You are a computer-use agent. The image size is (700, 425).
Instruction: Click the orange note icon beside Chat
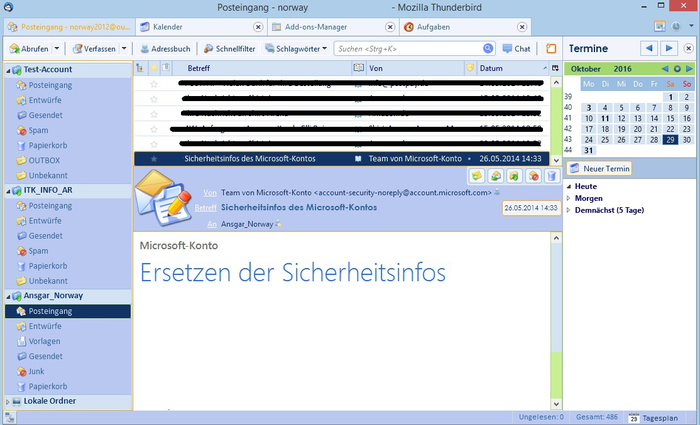[551, 49]
